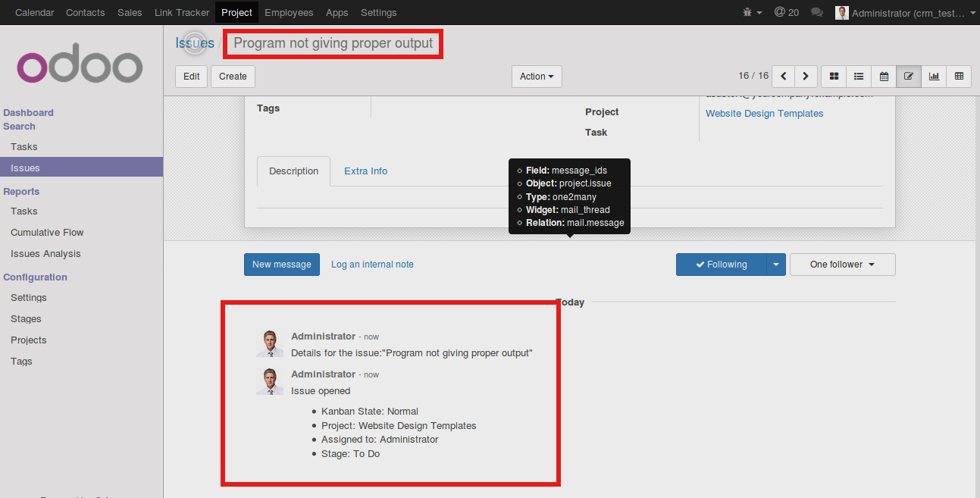Image resolution: width=980 pixels, height=498 pixels.
Task: Open the debug bug icon menu
Action: click(x=752, y=12)
